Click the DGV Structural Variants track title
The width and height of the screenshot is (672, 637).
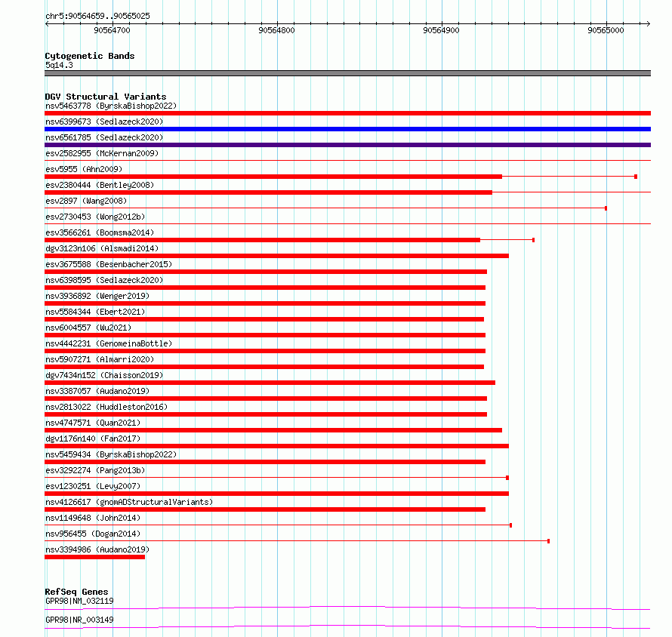106,97
